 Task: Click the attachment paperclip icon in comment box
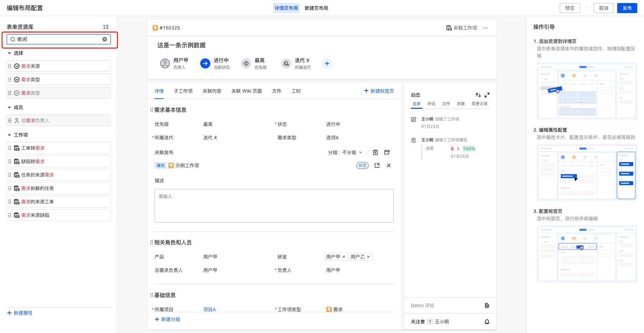coord(487,305)
